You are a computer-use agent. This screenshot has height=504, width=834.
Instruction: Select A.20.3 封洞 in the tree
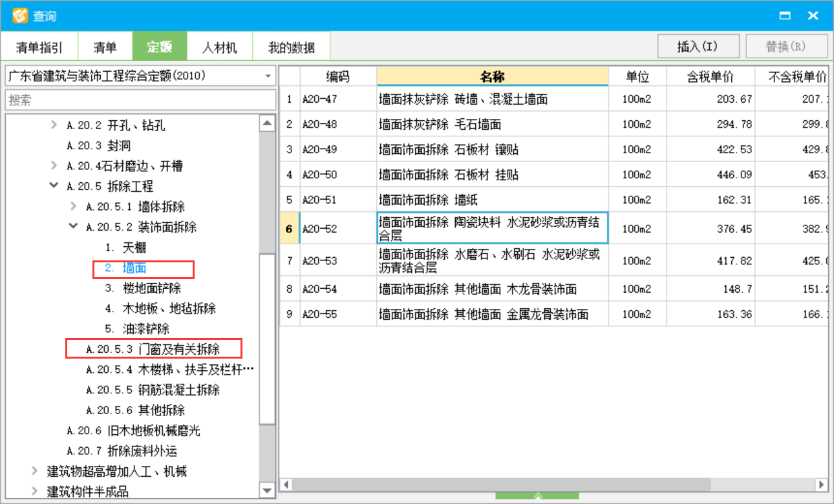click(x=98, y=146)
